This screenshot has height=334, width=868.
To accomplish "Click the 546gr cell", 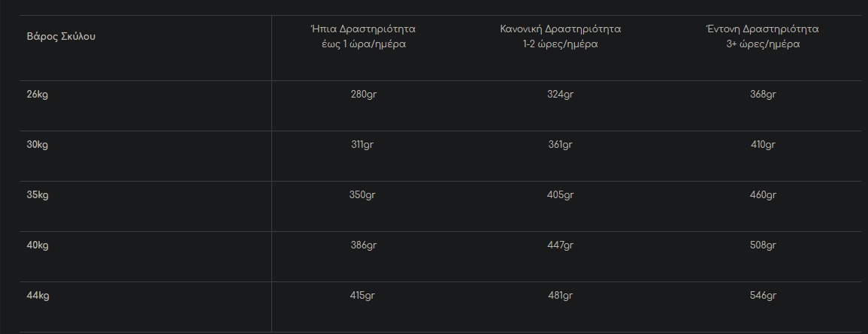I will [x=762, y=296].
